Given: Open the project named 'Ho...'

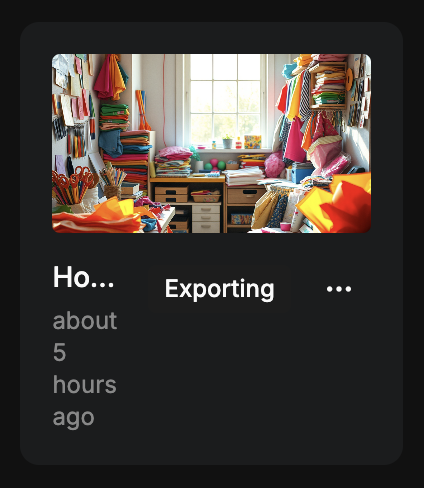Looking at the screenshot, I should coord(84,277).
